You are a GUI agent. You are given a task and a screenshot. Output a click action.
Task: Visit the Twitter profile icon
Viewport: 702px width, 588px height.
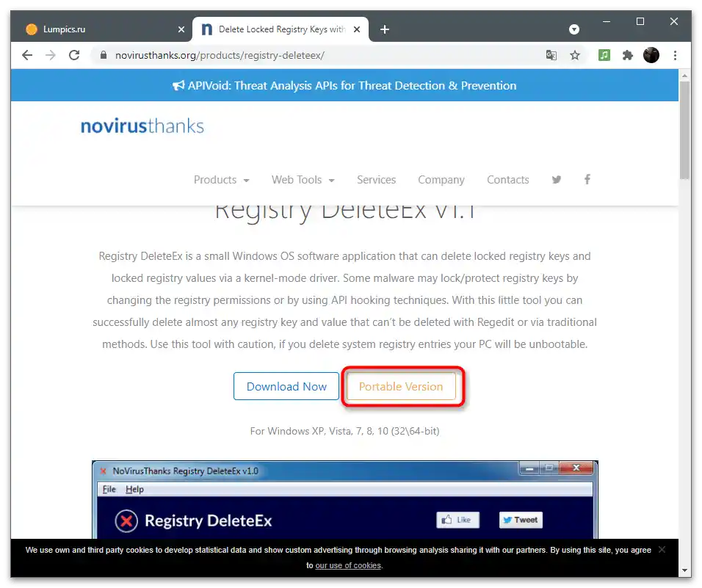click(x=557, y=180)
